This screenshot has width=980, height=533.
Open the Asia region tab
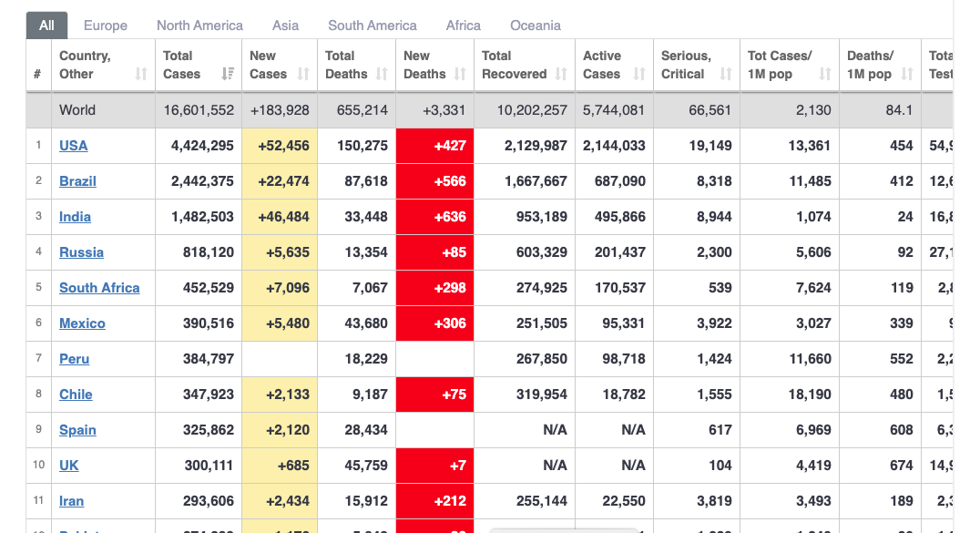pos(285,26)
